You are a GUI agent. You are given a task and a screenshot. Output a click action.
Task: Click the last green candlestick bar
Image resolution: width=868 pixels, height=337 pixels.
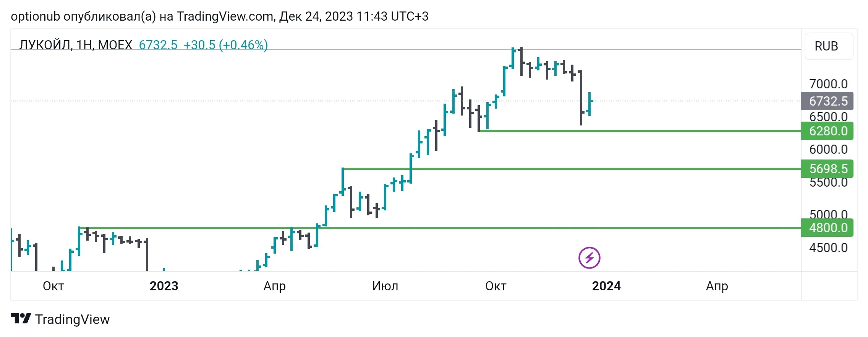[x=590, y=104]
